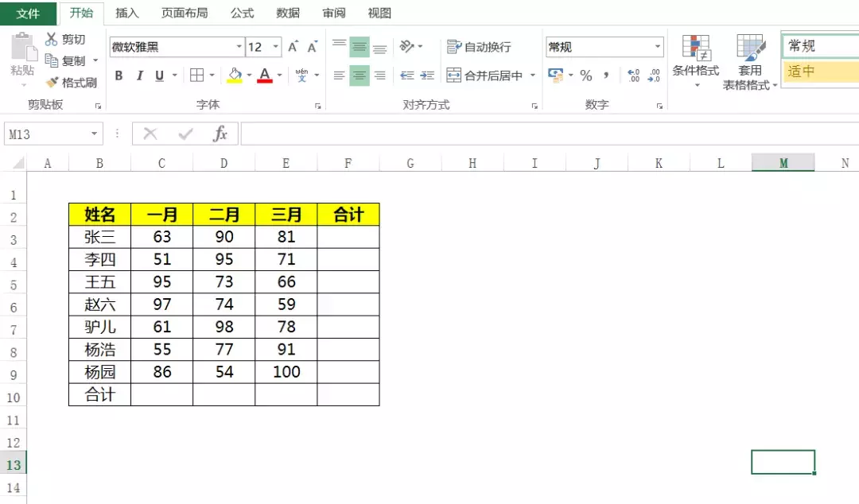Select row 13 header
Screen dimensions: 859x504
(x=14, y=464)
